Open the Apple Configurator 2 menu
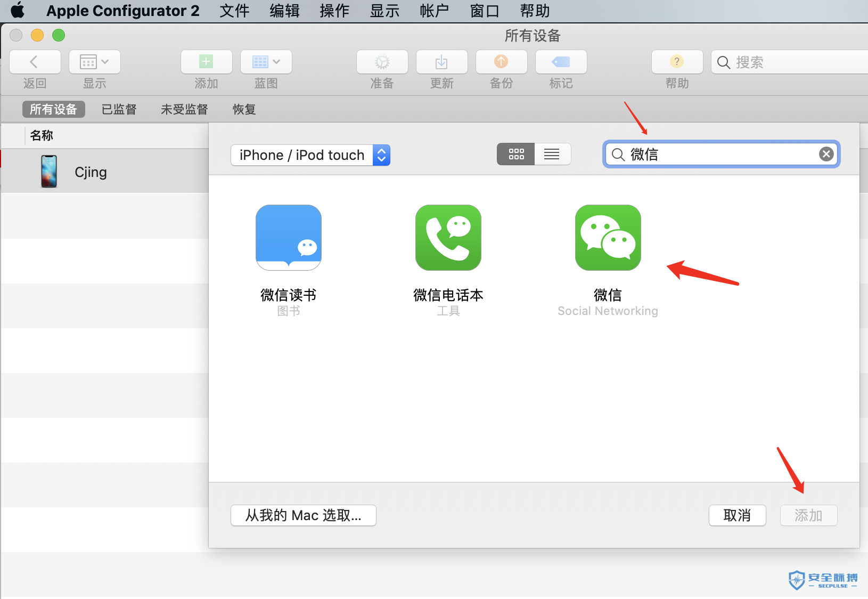The width and height of the screenshot is (868, 599). (123, 11)
